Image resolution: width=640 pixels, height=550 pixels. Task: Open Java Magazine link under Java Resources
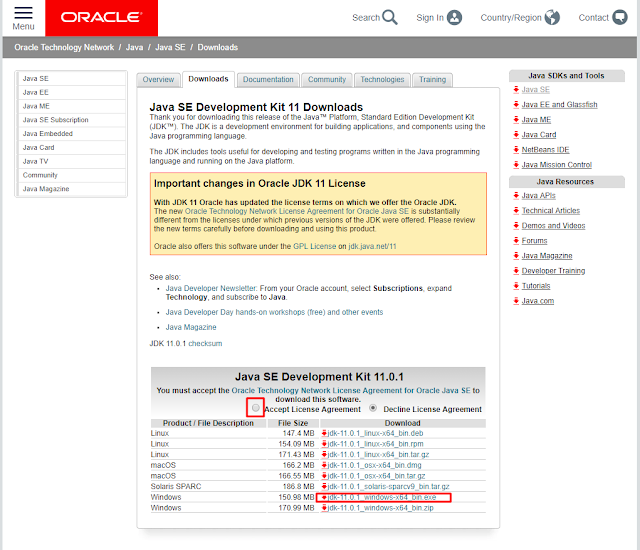pos(547,256)
